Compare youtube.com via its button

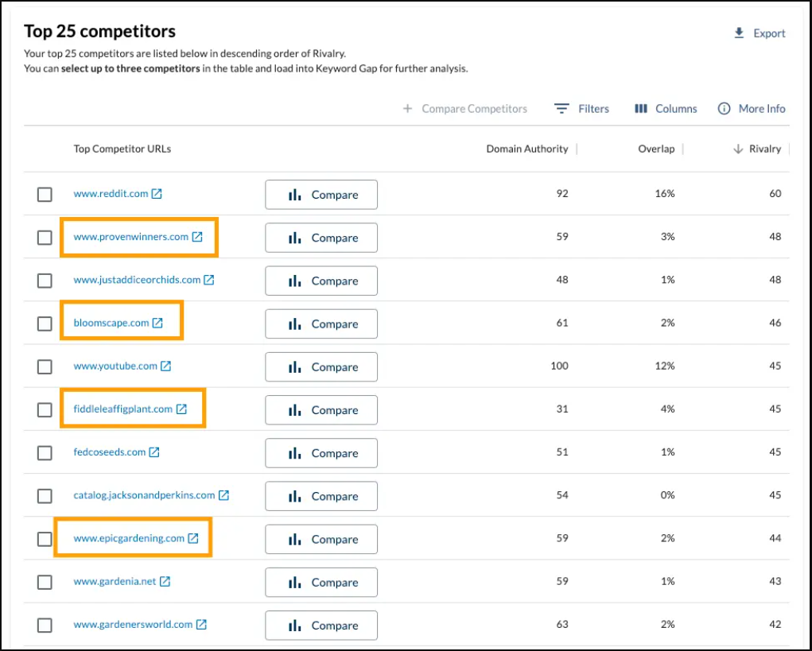pyautogui.click(x=321, y=367)
